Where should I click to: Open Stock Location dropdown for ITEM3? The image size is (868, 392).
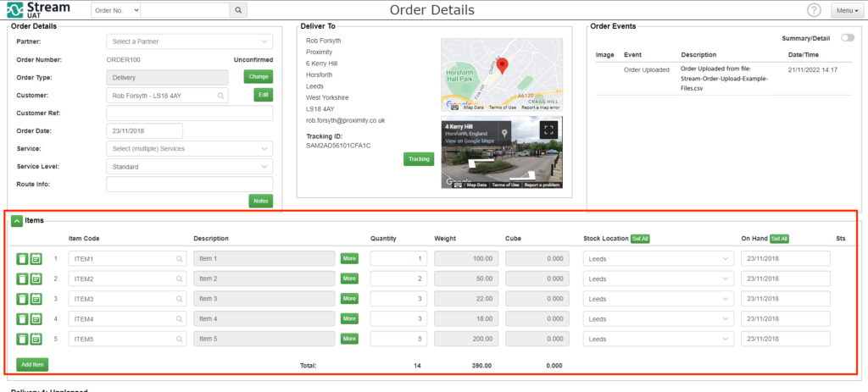tap(658, 299)
